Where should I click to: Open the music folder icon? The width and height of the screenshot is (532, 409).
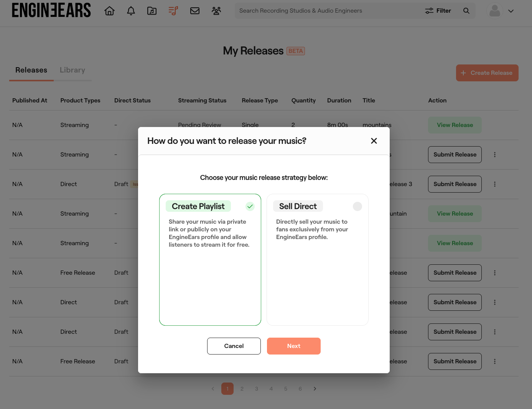pyautogui.click(x=152, y=11)
